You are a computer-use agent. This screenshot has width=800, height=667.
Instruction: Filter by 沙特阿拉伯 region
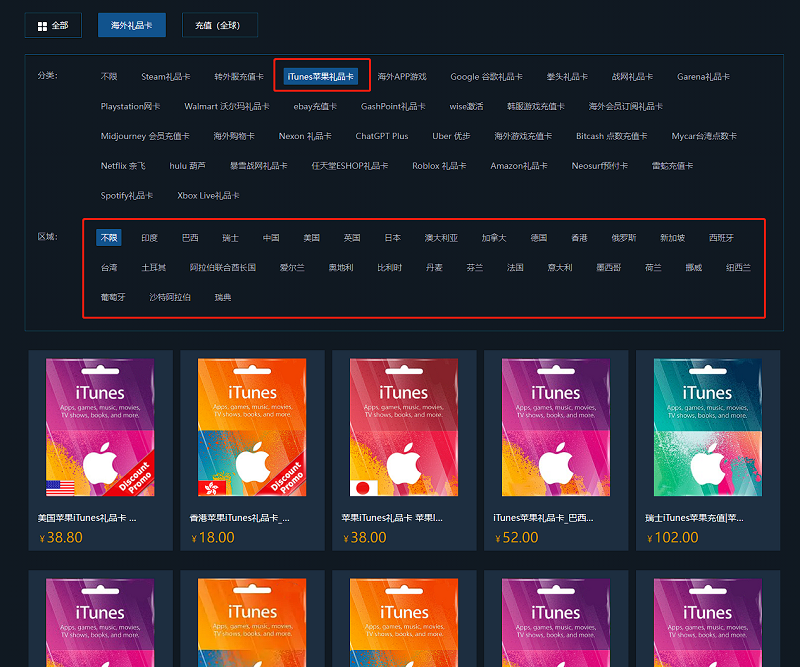click(170, 297)
